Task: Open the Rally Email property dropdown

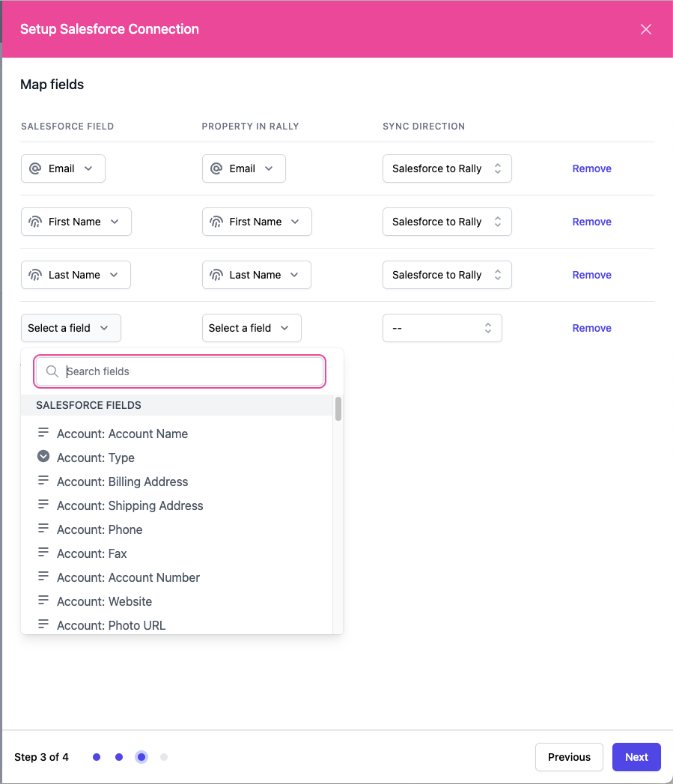Action: click(x=244, y=168)
